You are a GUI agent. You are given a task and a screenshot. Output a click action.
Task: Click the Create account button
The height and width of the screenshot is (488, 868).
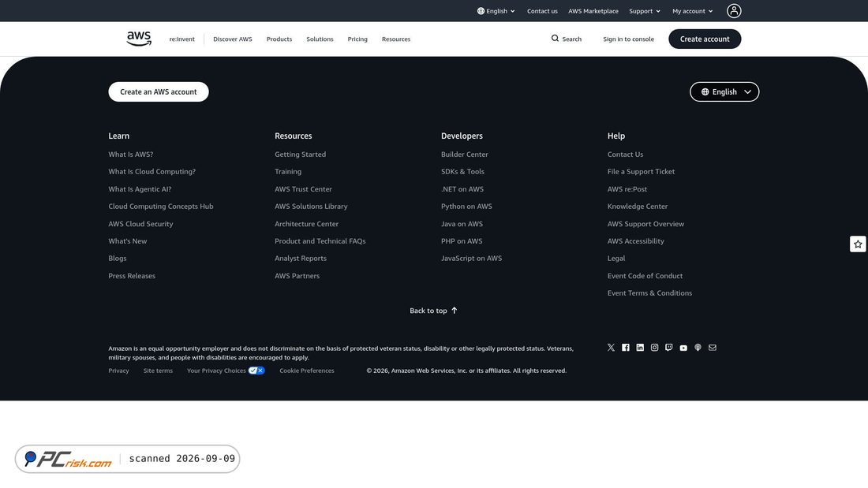coord(704,39)
